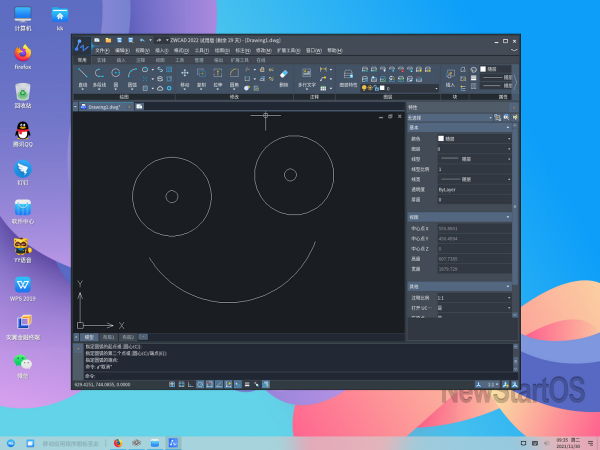Open the 文件 (File) menu
This screenshot has width=600, height=450.
coord(100,49)
